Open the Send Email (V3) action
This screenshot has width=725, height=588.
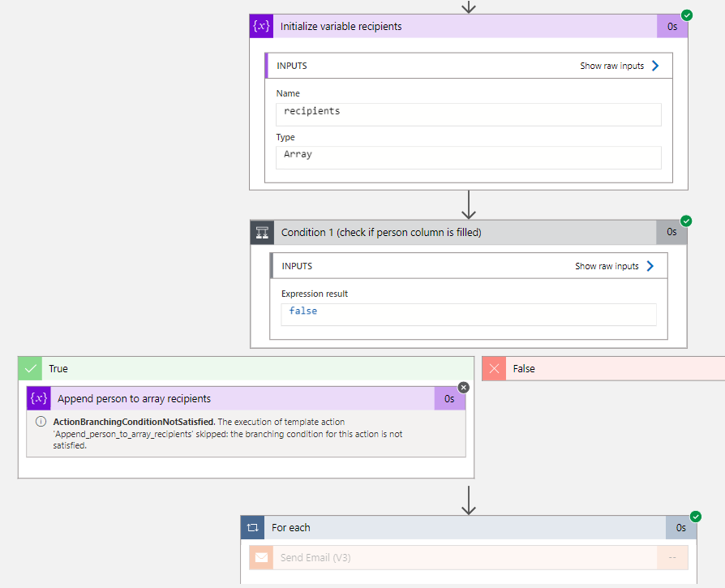(x=469, y=557)
